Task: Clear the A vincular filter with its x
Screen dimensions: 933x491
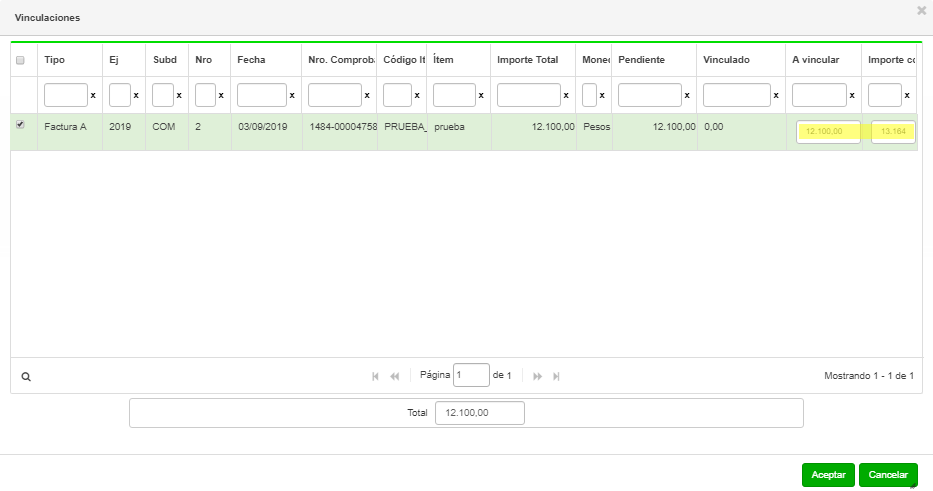Action: coord(851,95)
